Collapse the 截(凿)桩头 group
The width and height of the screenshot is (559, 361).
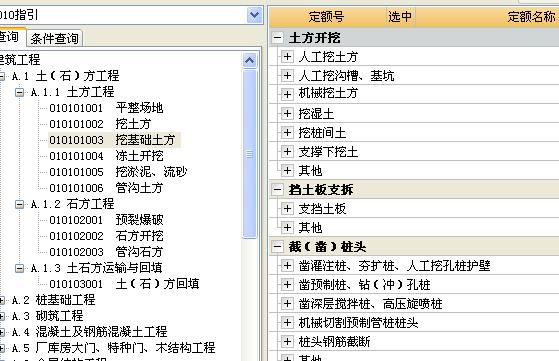tap(278, 247)
